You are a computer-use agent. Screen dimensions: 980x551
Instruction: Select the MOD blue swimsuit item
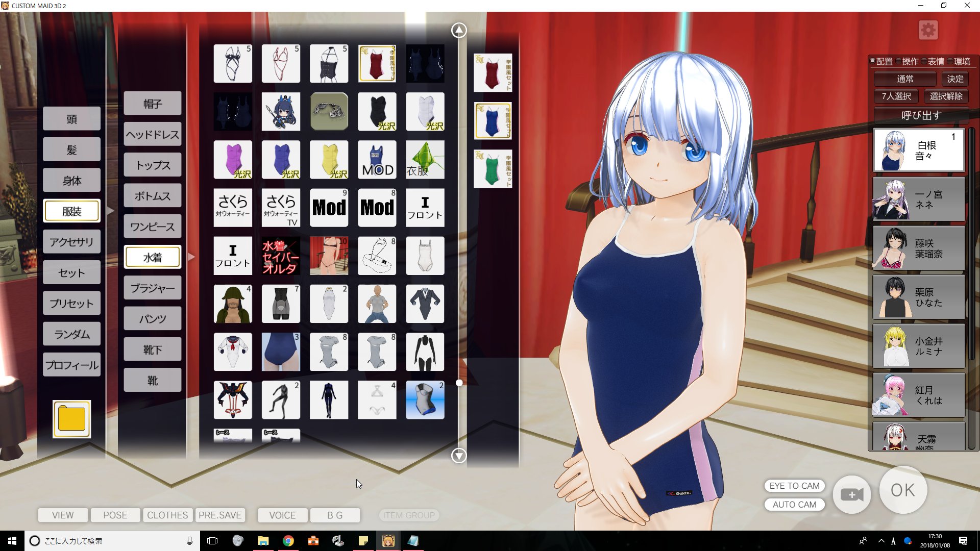tap(377, 159)
